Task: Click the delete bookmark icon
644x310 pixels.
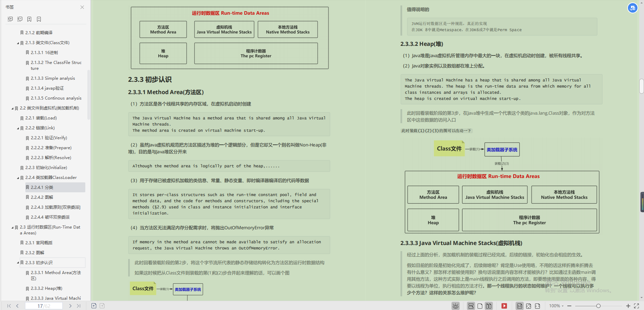Action: 39,19
